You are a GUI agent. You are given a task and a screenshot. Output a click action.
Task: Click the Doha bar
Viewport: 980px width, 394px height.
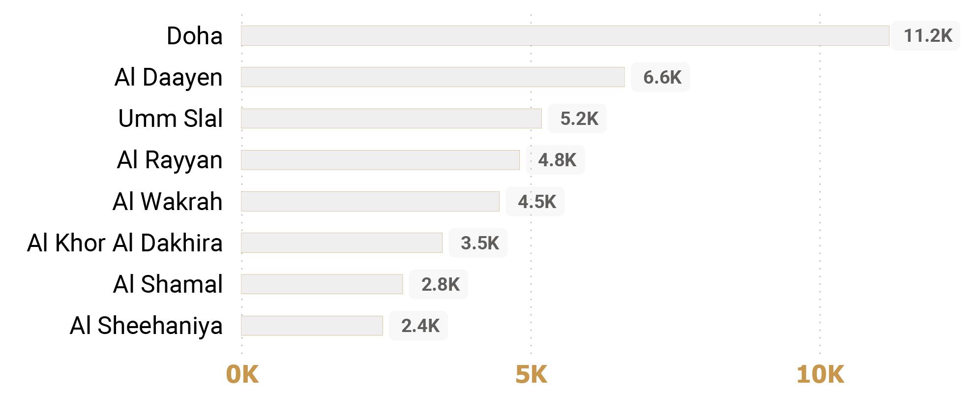pyautogui.click(x=565, y=36)
